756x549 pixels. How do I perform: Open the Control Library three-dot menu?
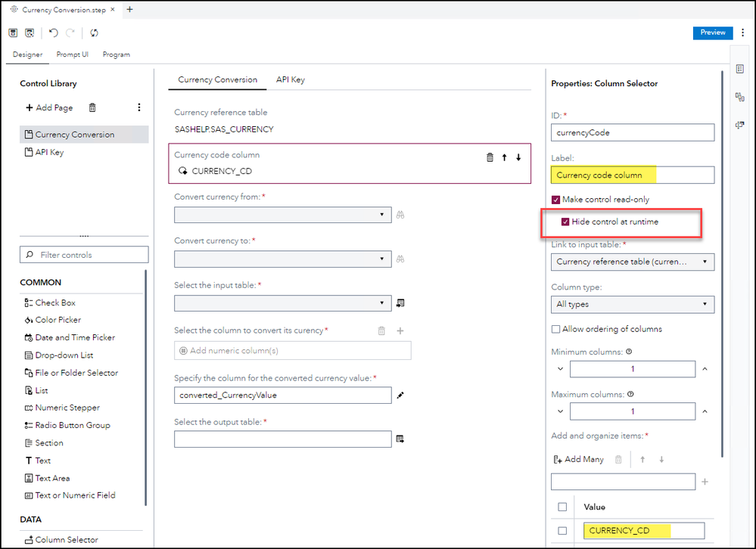coord(138,108)
